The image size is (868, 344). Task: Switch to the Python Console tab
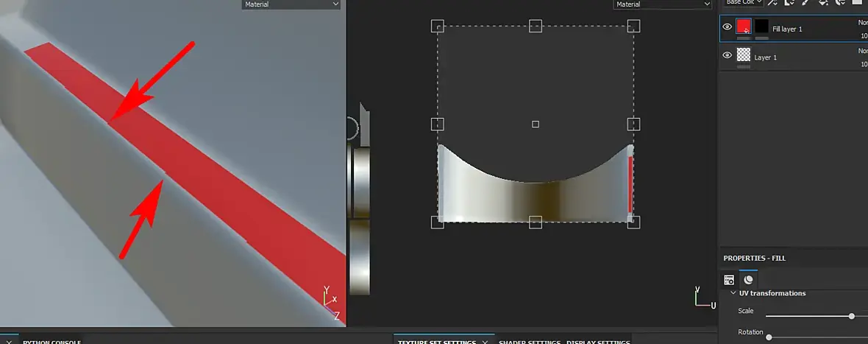pyautogui.click(x=51, y=342)
